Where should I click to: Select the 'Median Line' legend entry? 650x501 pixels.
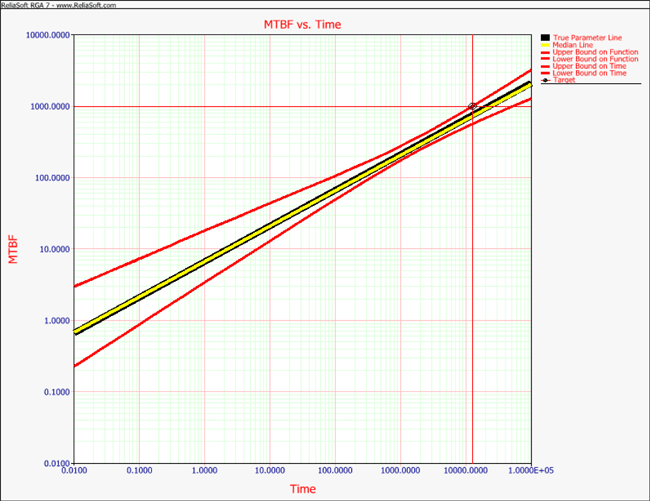tap(573, 45)
